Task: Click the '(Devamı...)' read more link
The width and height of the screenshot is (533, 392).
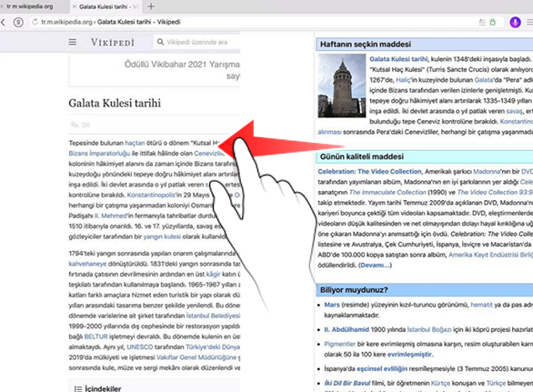Action: (376, 266)
